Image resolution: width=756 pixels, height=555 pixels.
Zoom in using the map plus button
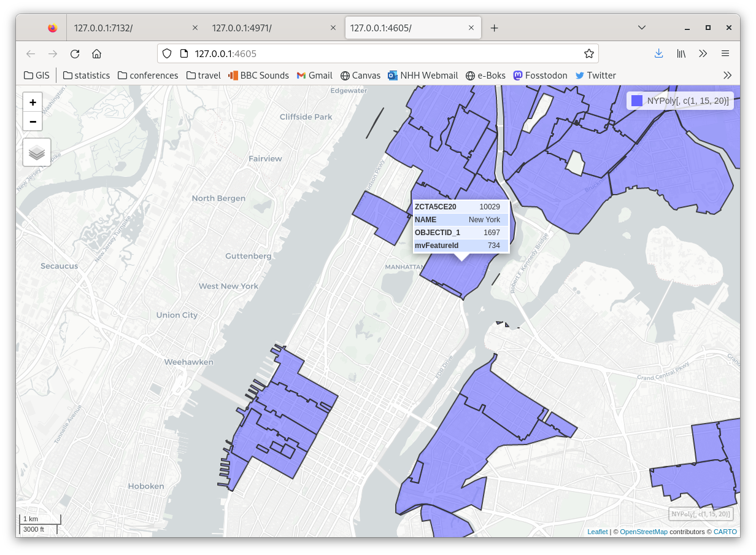tap(33, 102)
